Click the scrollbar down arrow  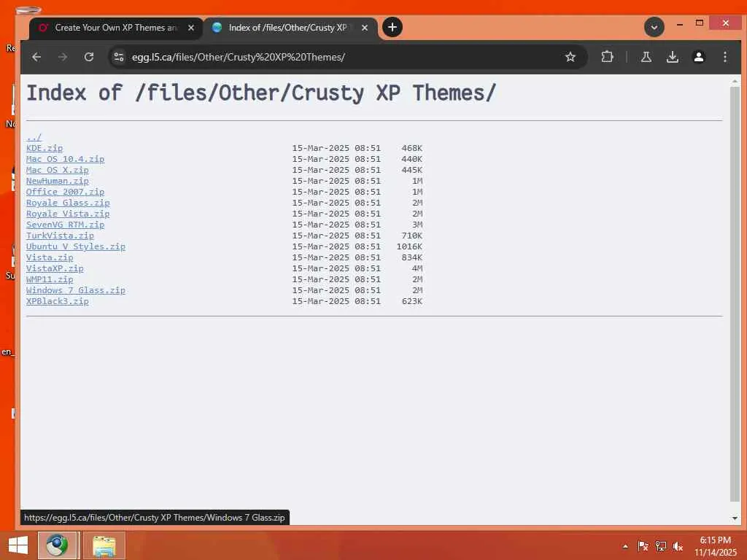(735, 518)
